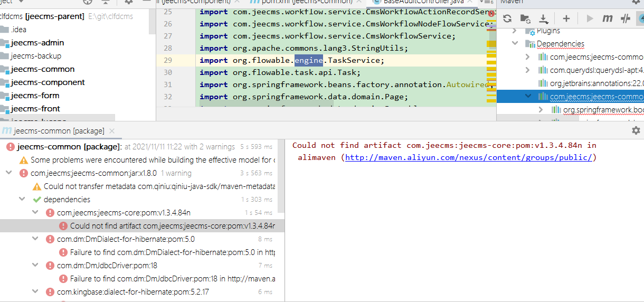Image resolution: width=644 pixels, height=302 pixels.
Task: Click error stripe marker on editor scrollbar
Action: click(491, 14)
